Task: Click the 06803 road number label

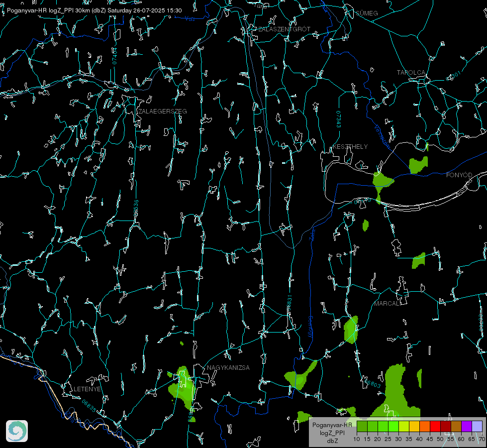Action: (373, 384)
